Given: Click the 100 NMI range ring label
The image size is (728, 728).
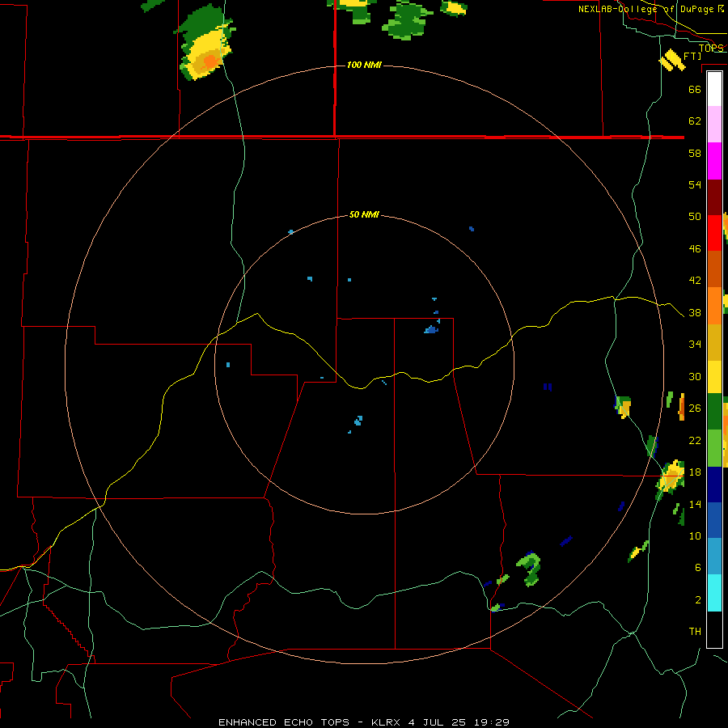Looking at the screenshot, I should (x=364, y=65).
